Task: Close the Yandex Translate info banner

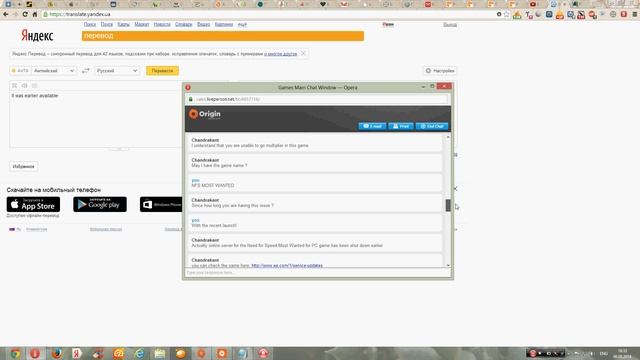Action: (303, 53)
